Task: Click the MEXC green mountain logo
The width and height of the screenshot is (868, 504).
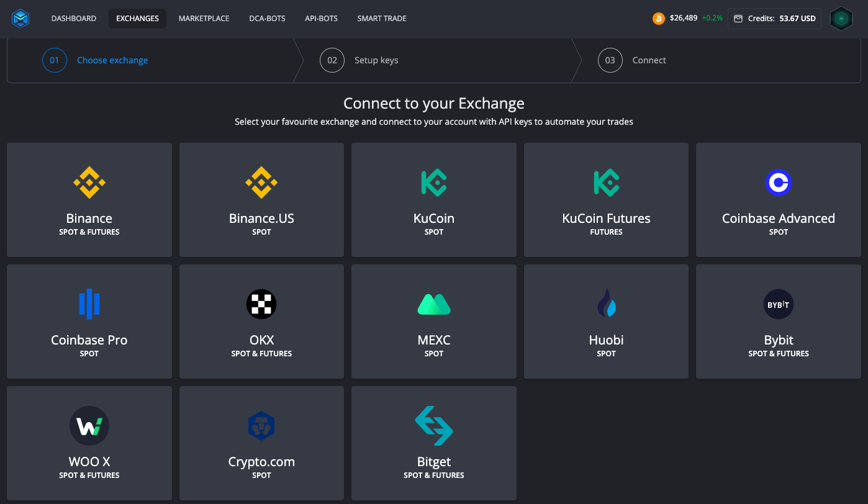Action: point(434,304)
